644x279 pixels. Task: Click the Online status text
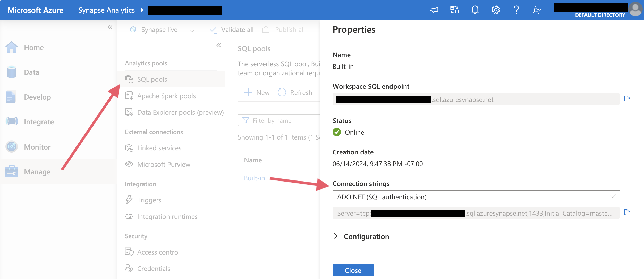[354, 132]
